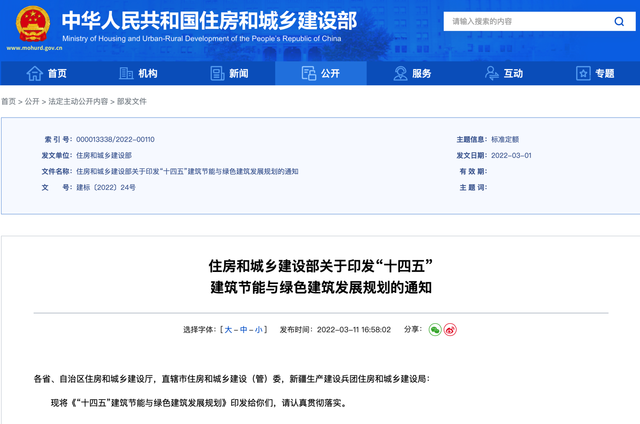
Task: Click the search magnifier icon
Action: coord(619,21)
